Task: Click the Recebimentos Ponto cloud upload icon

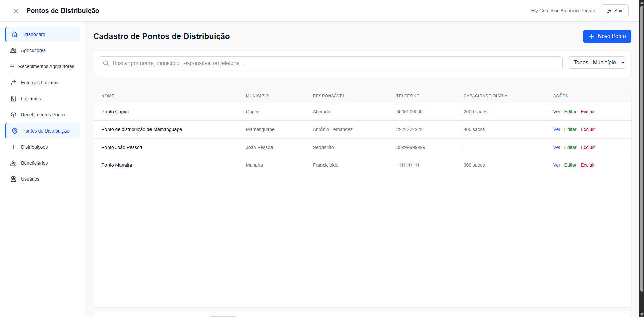Action: point(13,115)
